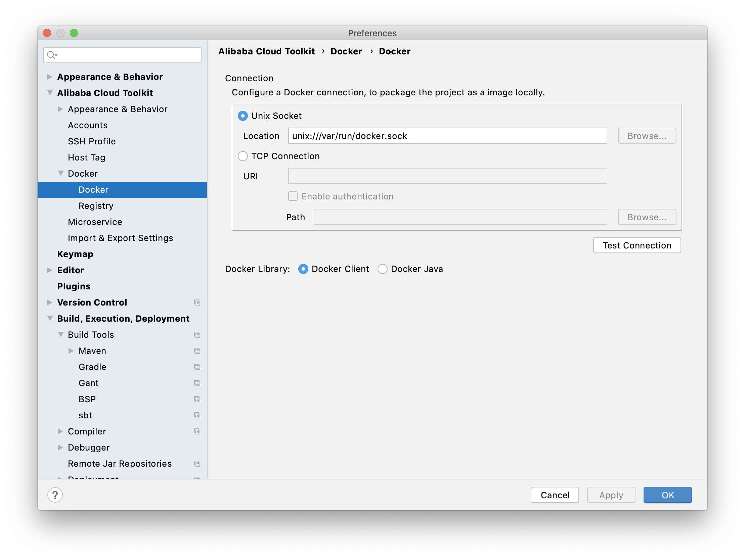The height and width of the screenshot is (560, 745).
Task: Select the TCP Connection radio button
Action: click(243, 156)
